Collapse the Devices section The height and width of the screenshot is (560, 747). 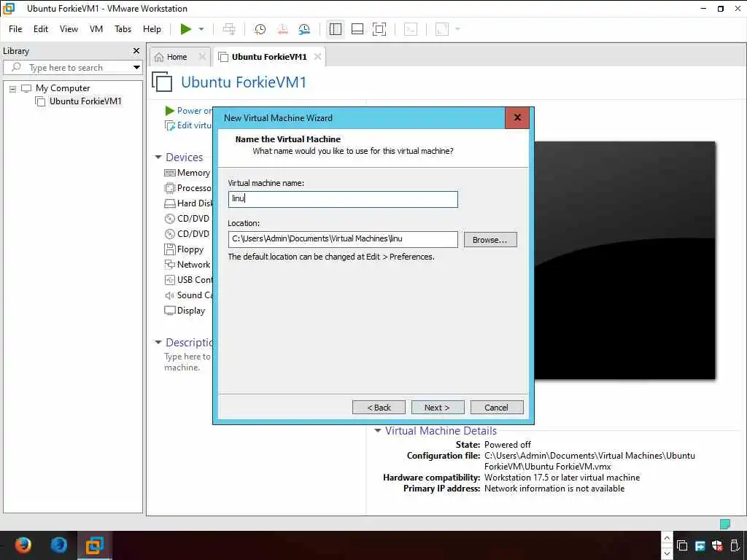(x=158, y=157)
